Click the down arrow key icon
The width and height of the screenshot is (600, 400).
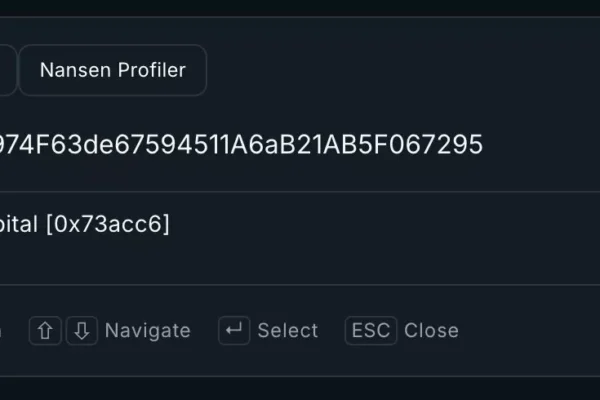pos(82,331)
